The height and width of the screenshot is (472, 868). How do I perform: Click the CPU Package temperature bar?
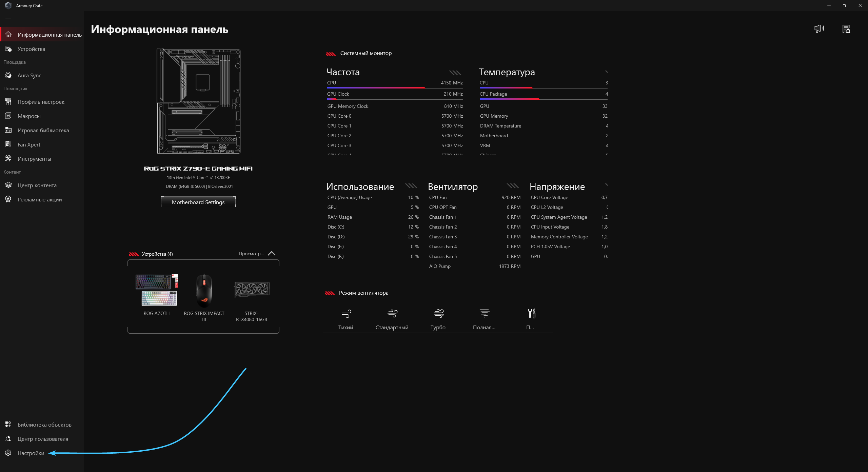544,99
